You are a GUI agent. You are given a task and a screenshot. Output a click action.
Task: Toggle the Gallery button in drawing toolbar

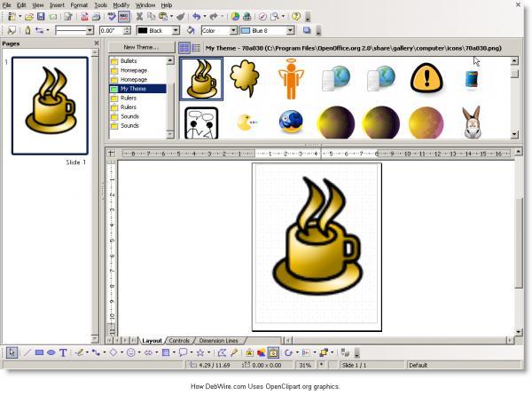(274, 352)
